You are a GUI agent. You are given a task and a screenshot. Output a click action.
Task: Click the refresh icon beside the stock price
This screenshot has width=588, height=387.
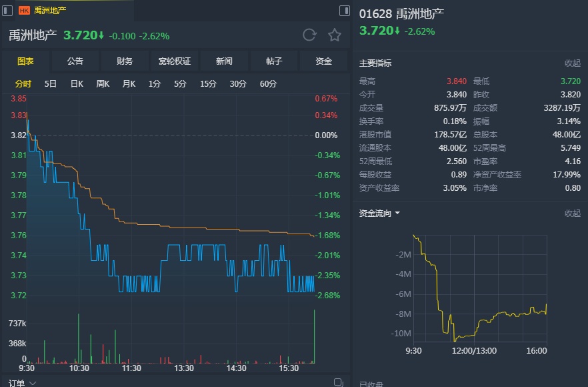(309, 35)
